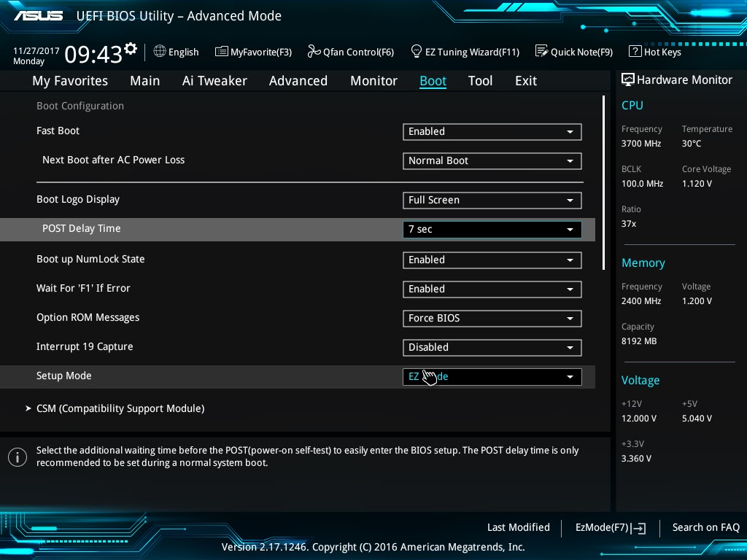Image resolution: width=747 pixels, height=560 pixels.
Task: Click the CPU ratio value 37x
Action: (x=628, y=224)
